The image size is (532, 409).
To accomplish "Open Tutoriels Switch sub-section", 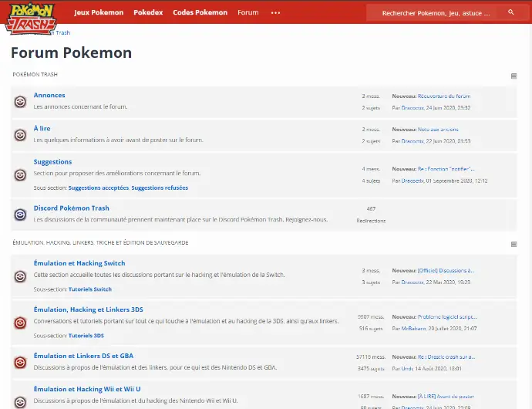I will [90, 289].
